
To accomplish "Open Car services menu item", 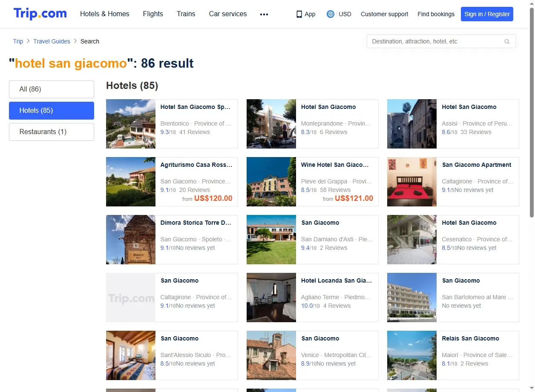I will click(228, 14).
